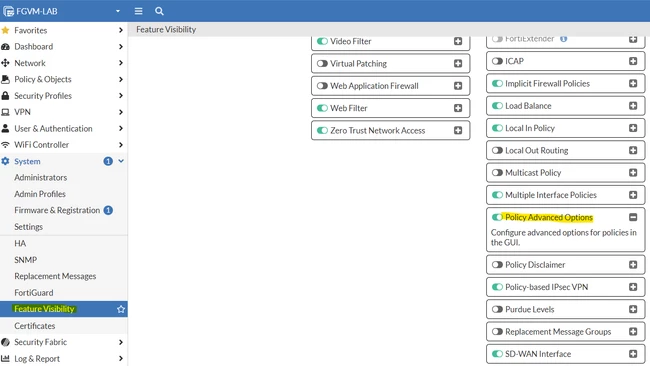Expand Virtual Patching details with plus icon

[458, 63]
